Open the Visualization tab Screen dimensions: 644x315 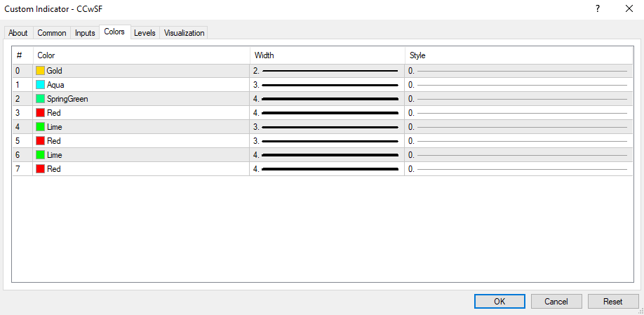185,33
